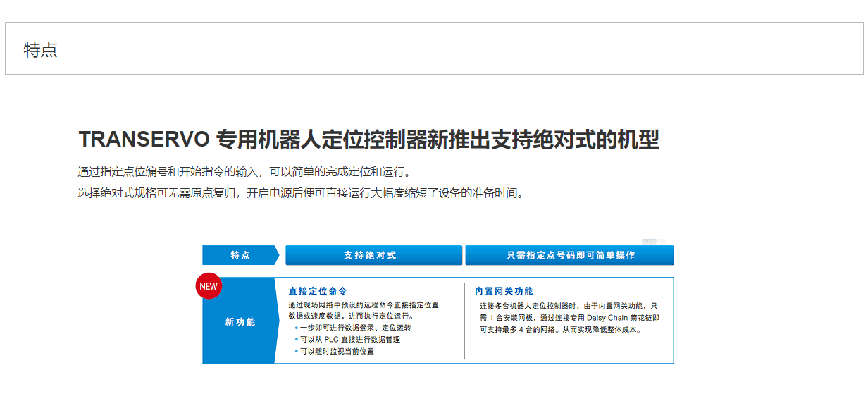Click the 特点 section header box
868x413 pixels.
click(434, 49)
